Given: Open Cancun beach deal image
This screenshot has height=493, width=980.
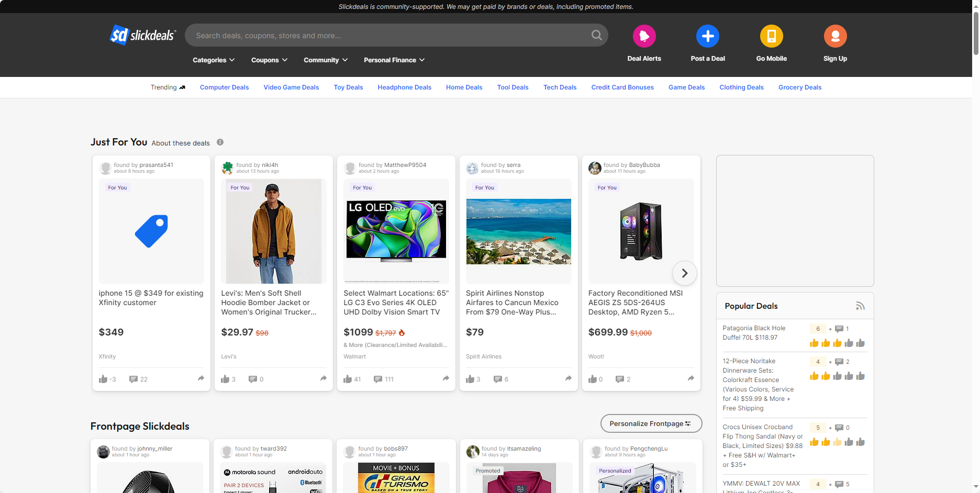Looking at the screenshot, I should pyautogui.click(x=519, y=231).
